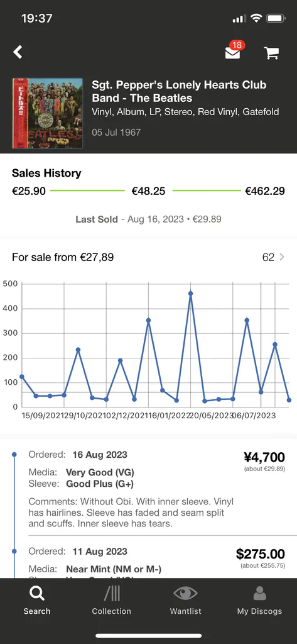Image resolution: width=297 pixels, height=644 pixels.
Task: Tap the back arrow icon
Action: (x=18, y=52)
